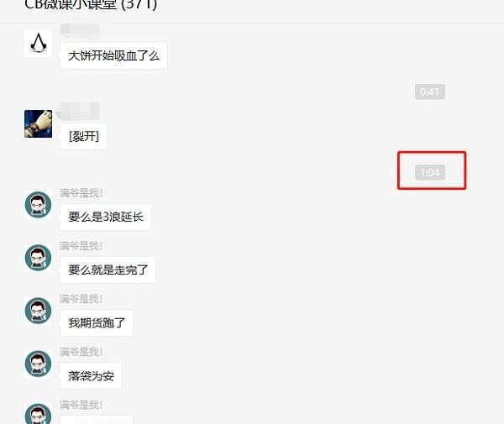Viewport: 504px width, 424px height.
Task: Select the 我期货跑了 message bubble
Action: point(97,322)
